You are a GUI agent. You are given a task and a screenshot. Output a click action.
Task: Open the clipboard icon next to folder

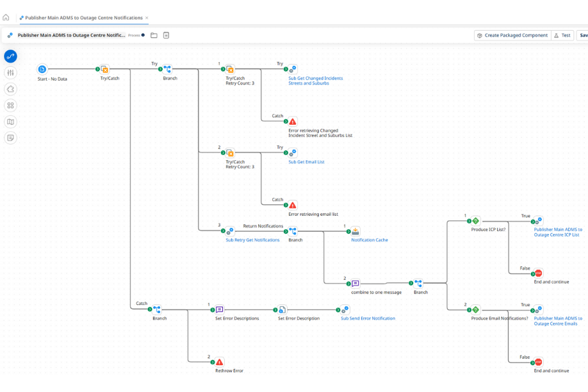(x=166, y=35)
